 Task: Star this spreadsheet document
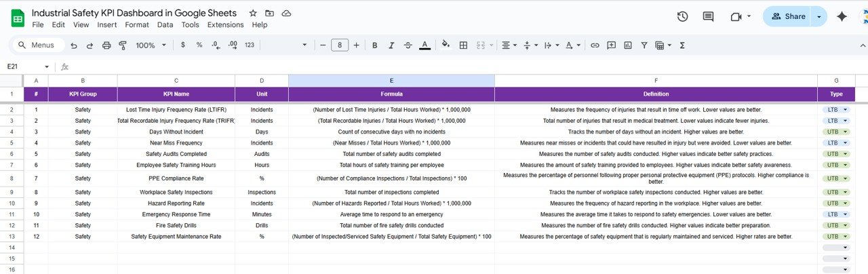pyautogui.click(x=253, y=14)
